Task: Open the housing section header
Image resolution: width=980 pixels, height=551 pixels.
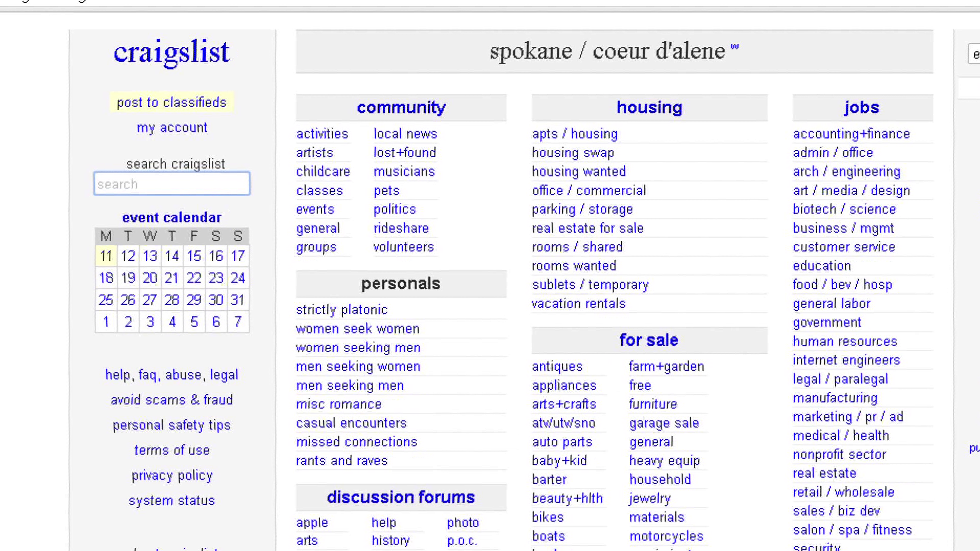Action: click(649, 107)
